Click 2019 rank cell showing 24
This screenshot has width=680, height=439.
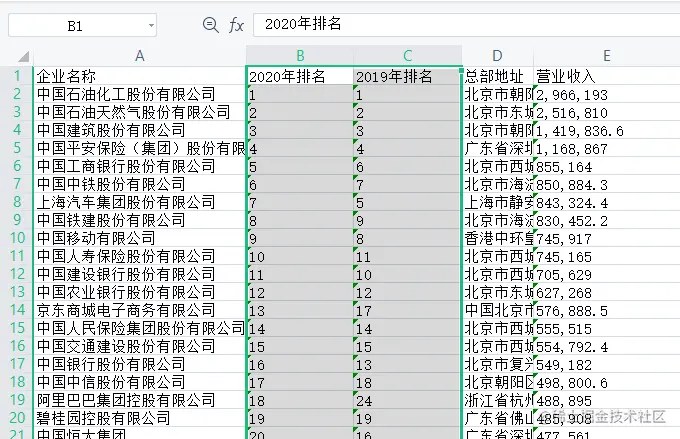pos(407,400)
